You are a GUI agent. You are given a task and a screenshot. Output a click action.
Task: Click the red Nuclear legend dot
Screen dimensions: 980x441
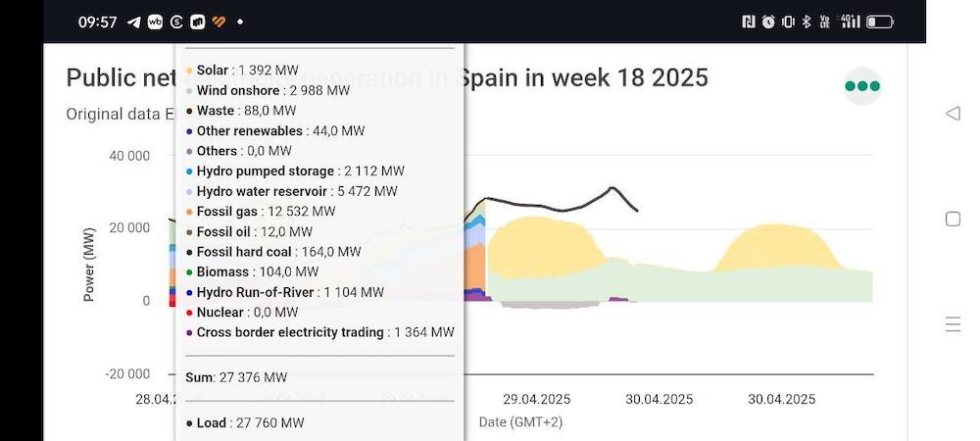coord(188,313)
